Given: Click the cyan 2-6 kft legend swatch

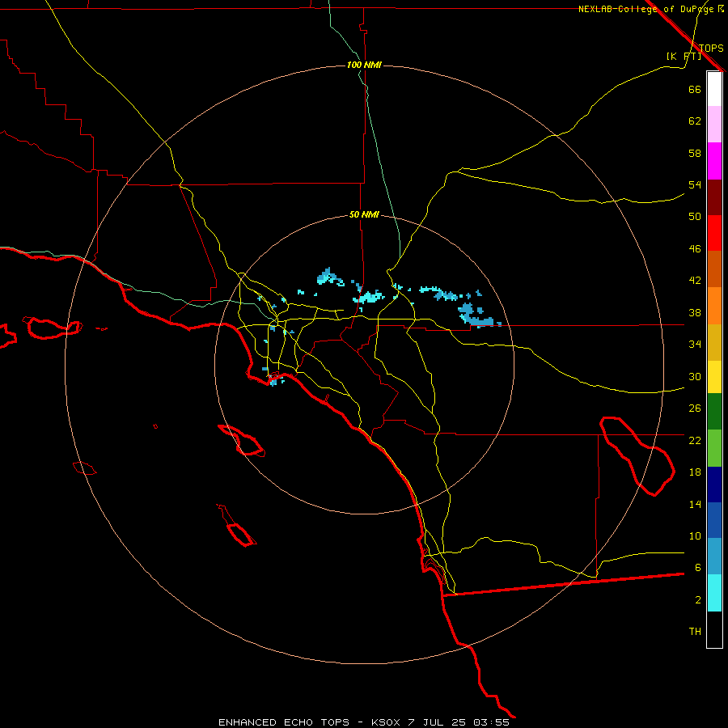Looking at the screenshot, I should (714, 593).
